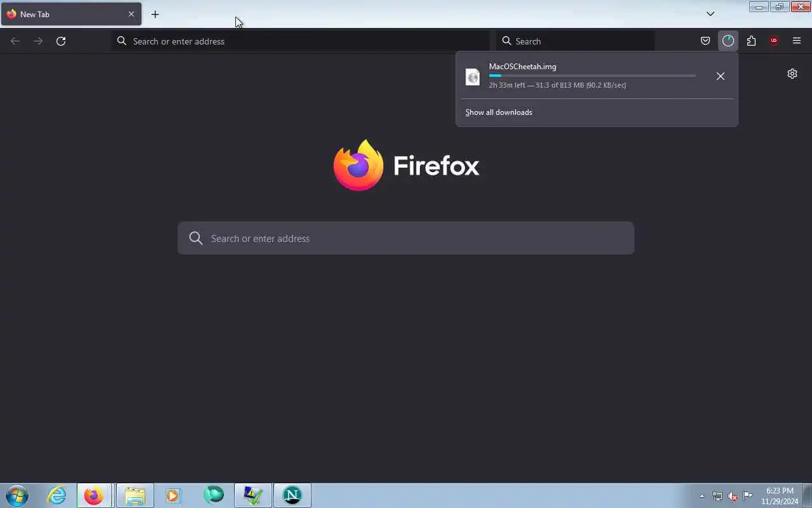This screenshot has width=812, height=508.
Task: Open the green fish taskbar app
Action: (214, 495)
